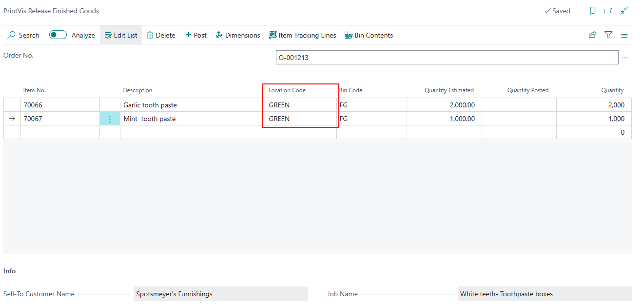Sort by Item No. column header
Viewport: 644px width, 307px height.
[x=35, y=90]
